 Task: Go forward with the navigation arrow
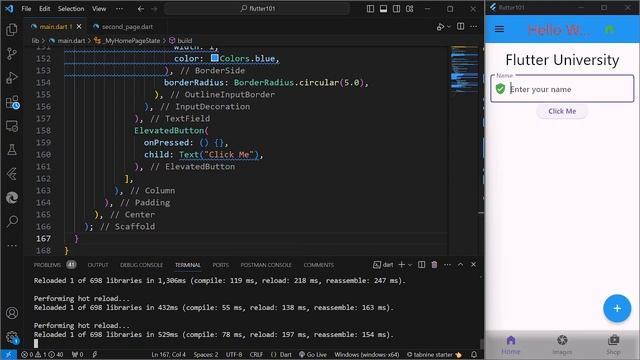154,9
